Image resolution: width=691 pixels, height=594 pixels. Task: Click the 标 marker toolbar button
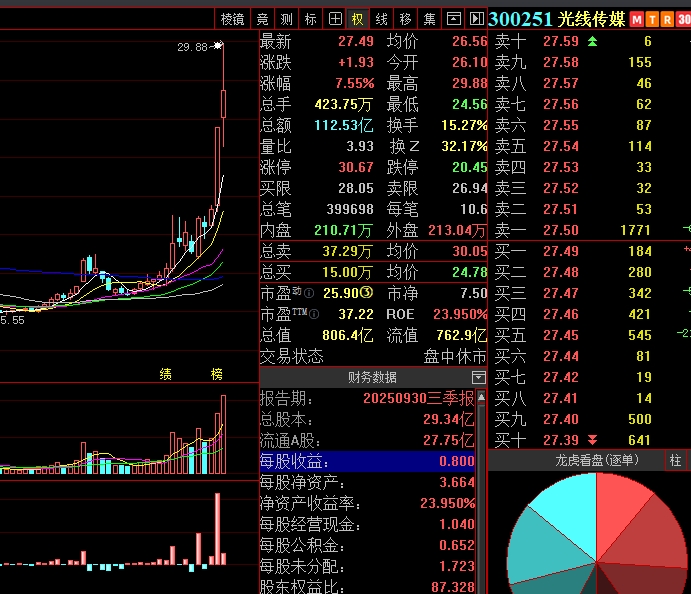pos(310,19)
